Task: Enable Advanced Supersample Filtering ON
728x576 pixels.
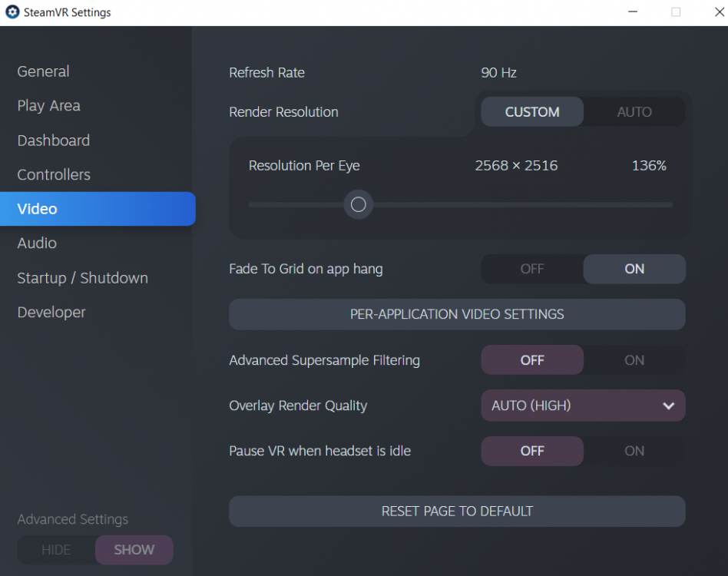Action: (x=634, y=360)
